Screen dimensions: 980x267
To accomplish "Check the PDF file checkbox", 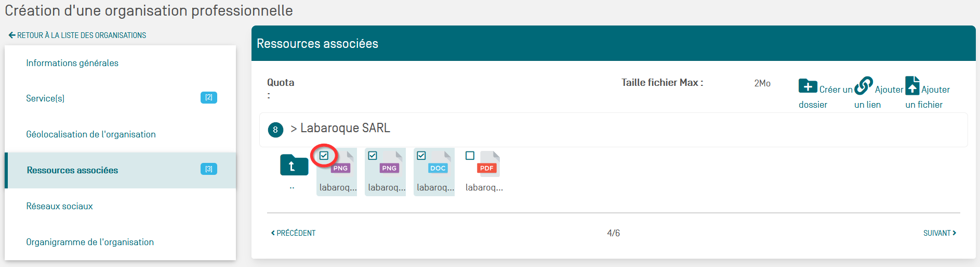I will (470, 156).
